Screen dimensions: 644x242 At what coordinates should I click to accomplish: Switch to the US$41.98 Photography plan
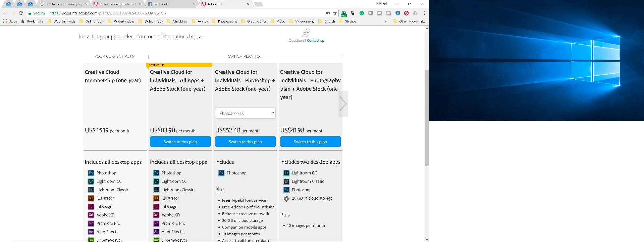click(x=310, y=142)
